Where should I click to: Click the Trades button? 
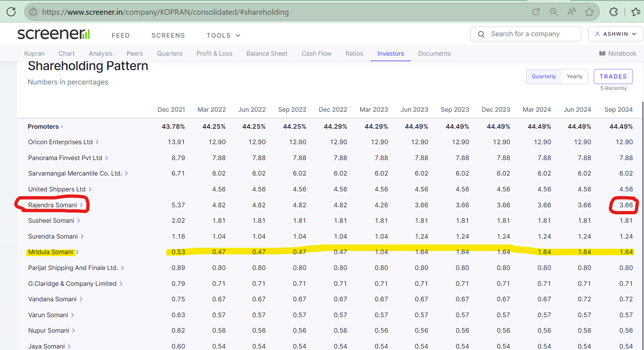point(613,76)
